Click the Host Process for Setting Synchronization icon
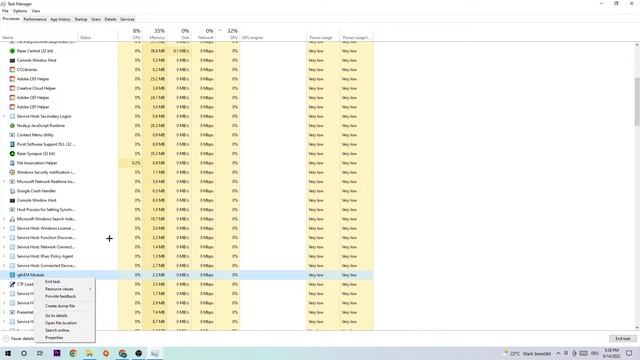The height and width of the screenshot is (360, 640). [12, 210]
